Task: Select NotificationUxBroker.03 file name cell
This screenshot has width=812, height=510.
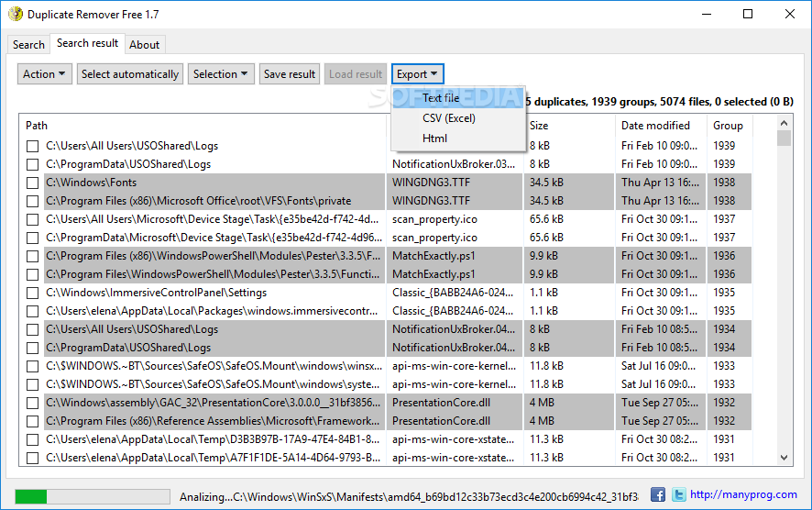Action: pos(454,164)
